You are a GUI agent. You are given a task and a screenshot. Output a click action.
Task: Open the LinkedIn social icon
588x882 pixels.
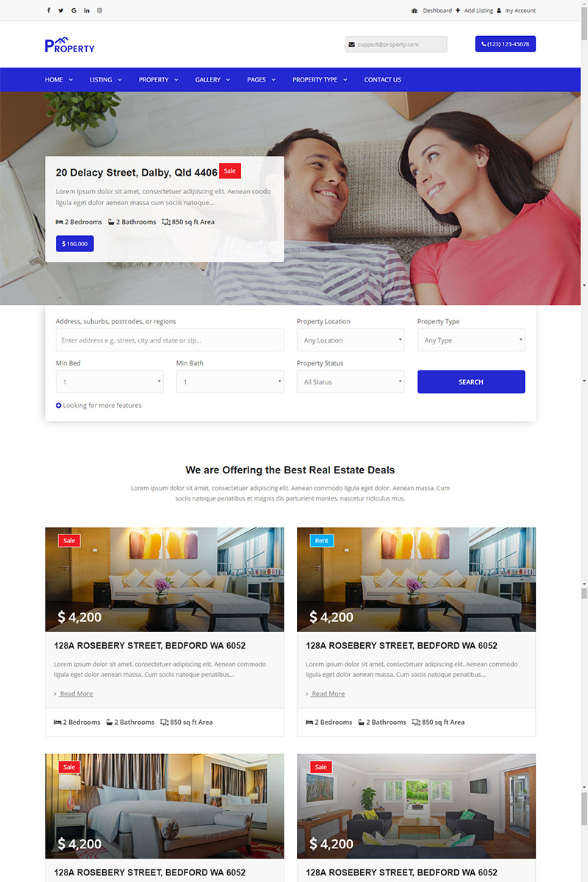(87, 10)
